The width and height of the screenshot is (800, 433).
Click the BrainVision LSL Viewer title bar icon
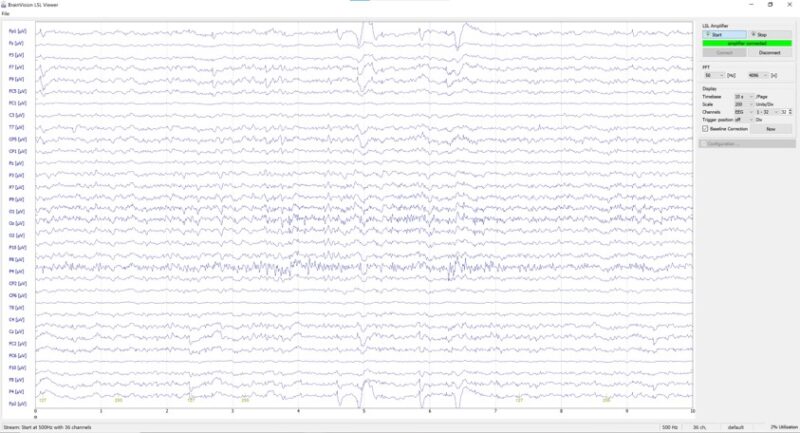pyautogui.click(x=4, y=5)
